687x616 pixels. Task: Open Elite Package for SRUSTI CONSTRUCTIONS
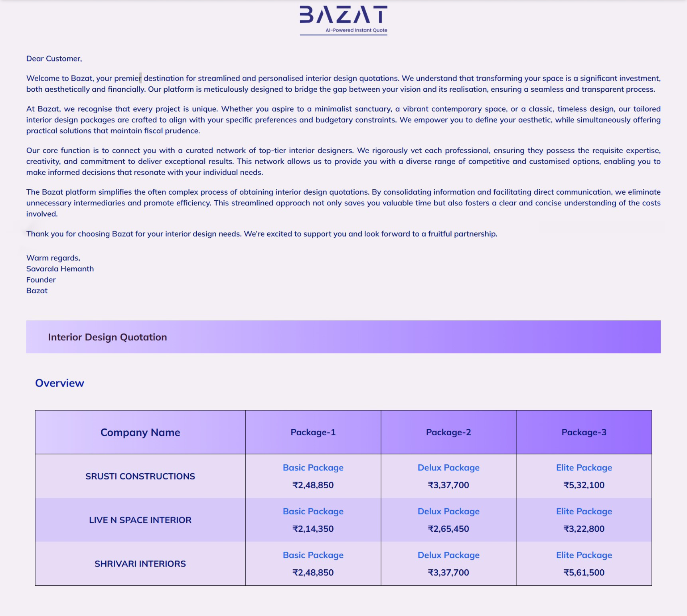[x=584, y=468]
